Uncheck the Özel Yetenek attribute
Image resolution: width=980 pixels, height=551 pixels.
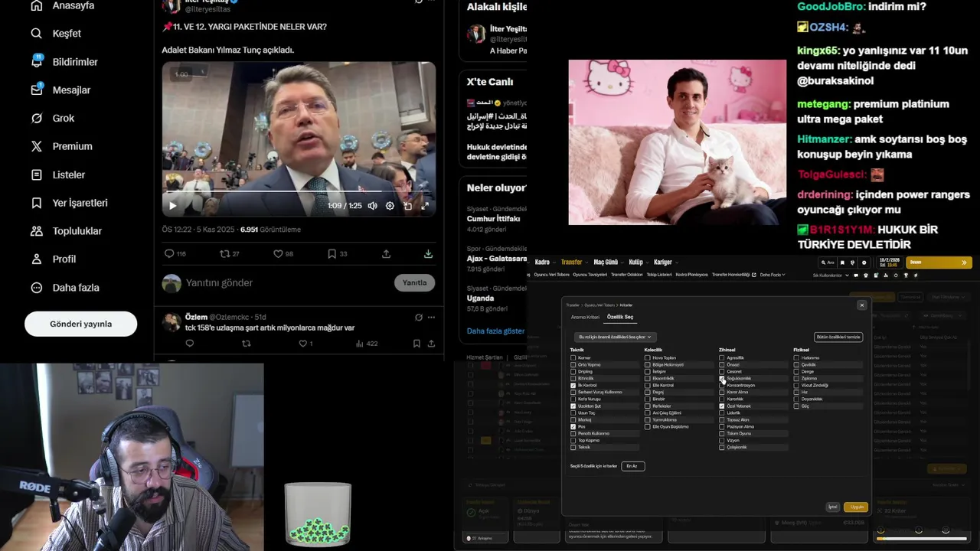coord(721,406)
